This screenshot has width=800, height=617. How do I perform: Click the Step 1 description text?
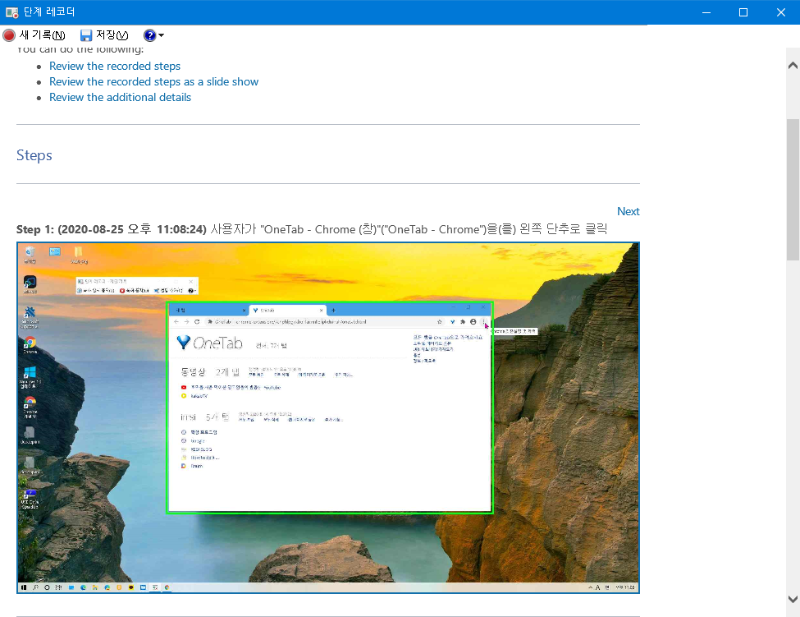(x=312, y=229)
